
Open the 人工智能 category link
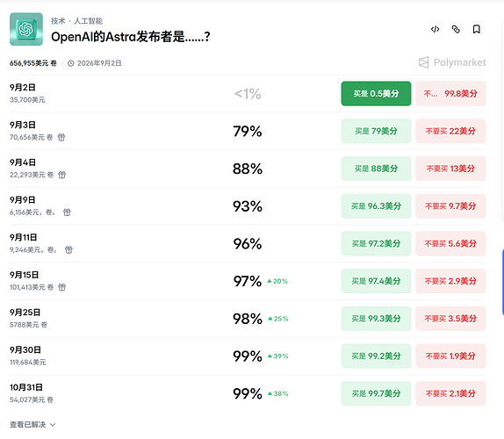[x=88, y=21]
